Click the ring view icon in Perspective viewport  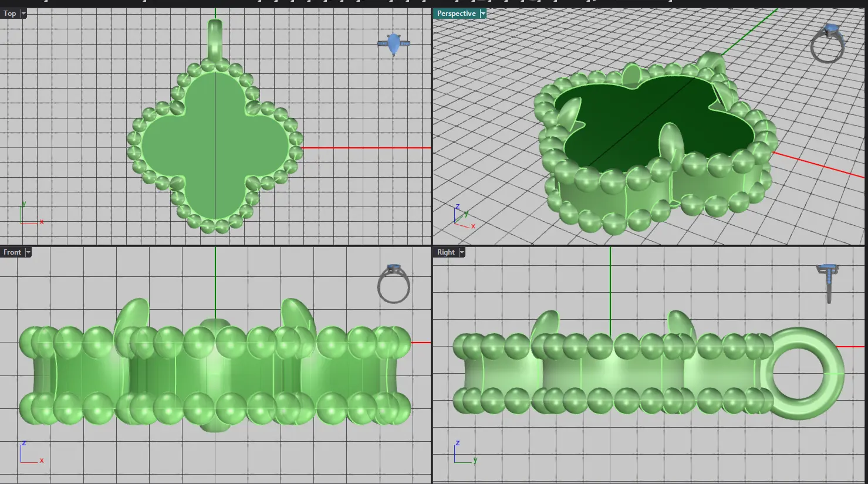(x=828, y=43)
